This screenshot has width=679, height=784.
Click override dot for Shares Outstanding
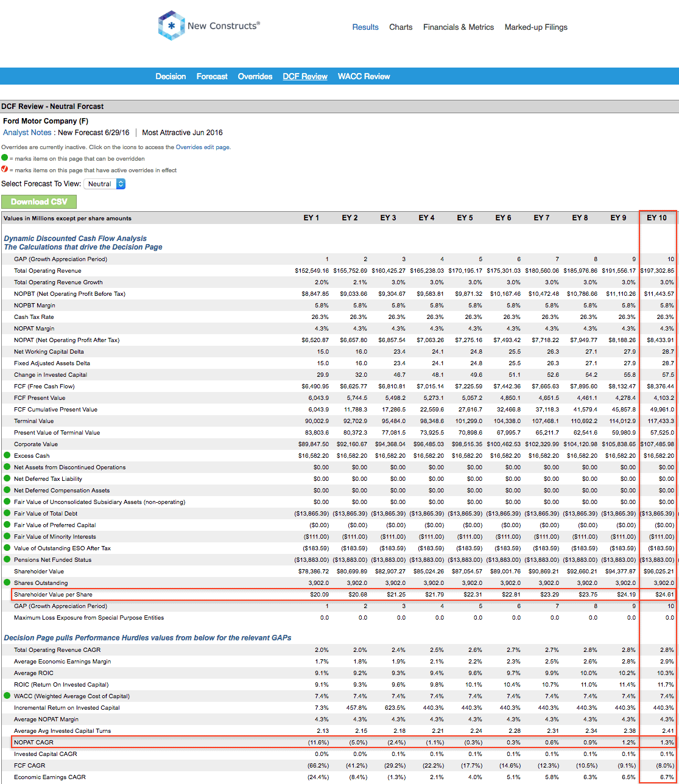pyautogui.click(x=7, y=583)
